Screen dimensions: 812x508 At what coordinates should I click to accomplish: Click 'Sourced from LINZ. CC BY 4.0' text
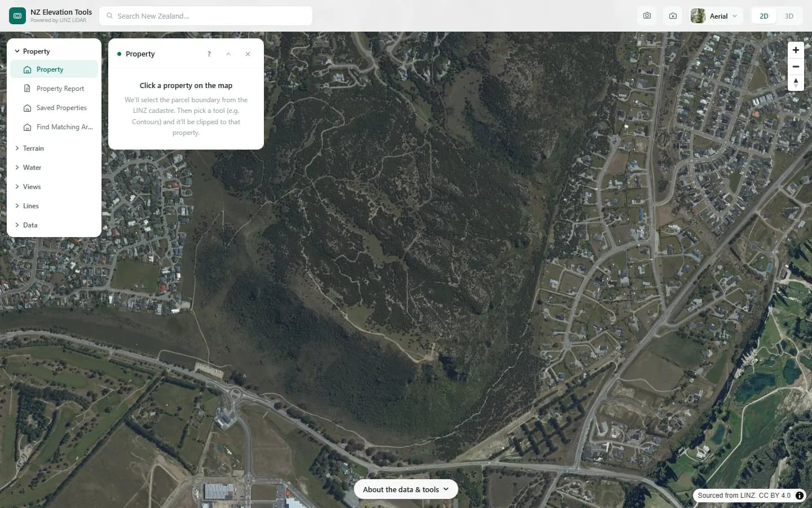[x=744, y=496]
